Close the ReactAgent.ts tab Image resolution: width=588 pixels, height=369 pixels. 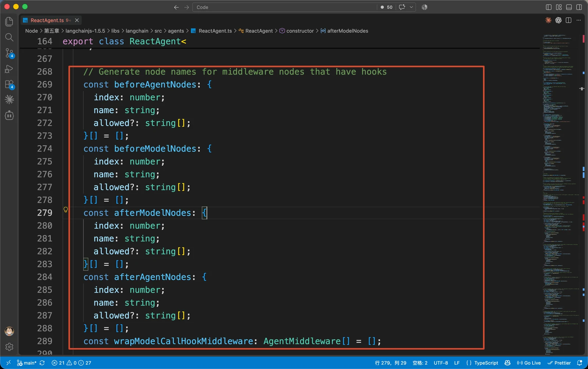pyautogui.click(x=77, y=20)
